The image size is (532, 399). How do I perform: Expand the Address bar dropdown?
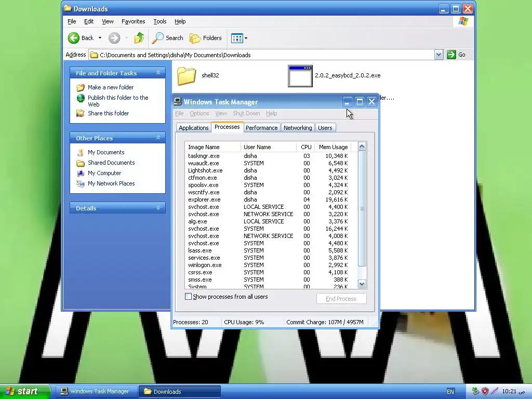pos(438,55)
